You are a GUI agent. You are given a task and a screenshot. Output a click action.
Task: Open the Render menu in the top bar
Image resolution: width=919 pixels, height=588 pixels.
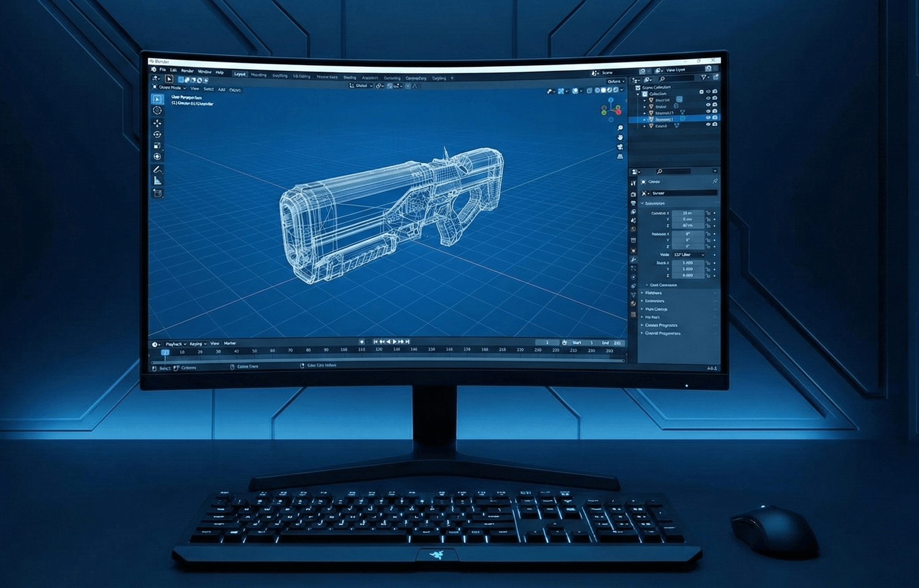point(187,71)
